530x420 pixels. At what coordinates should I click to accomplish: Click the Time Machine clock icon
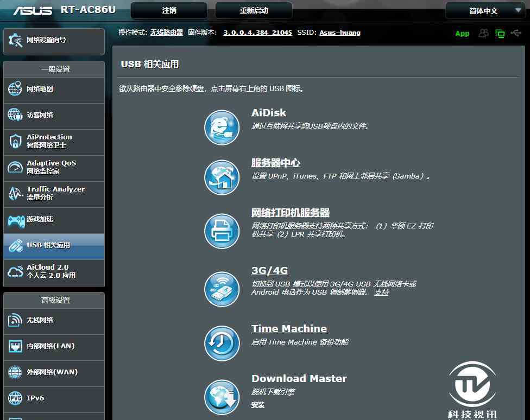(222, 343)
